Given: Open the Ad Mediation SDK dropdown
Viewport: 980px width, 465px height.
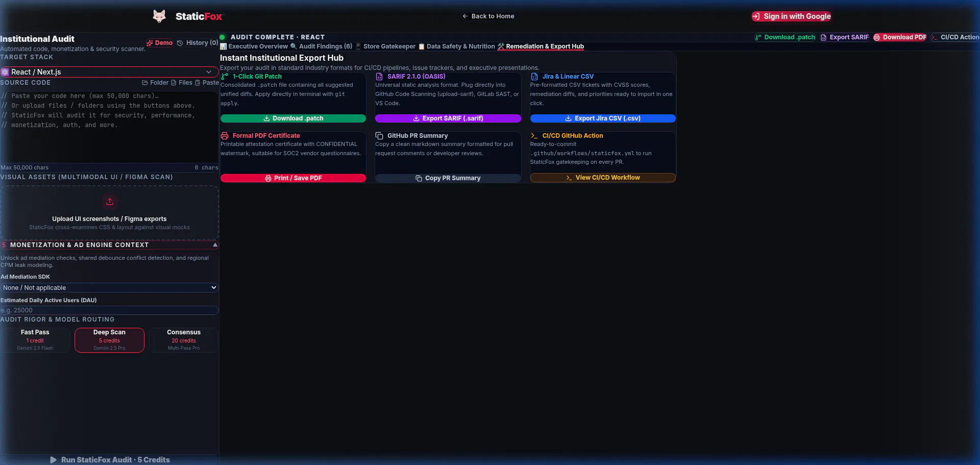Looking at the screenshot, I should pos(109,288).
